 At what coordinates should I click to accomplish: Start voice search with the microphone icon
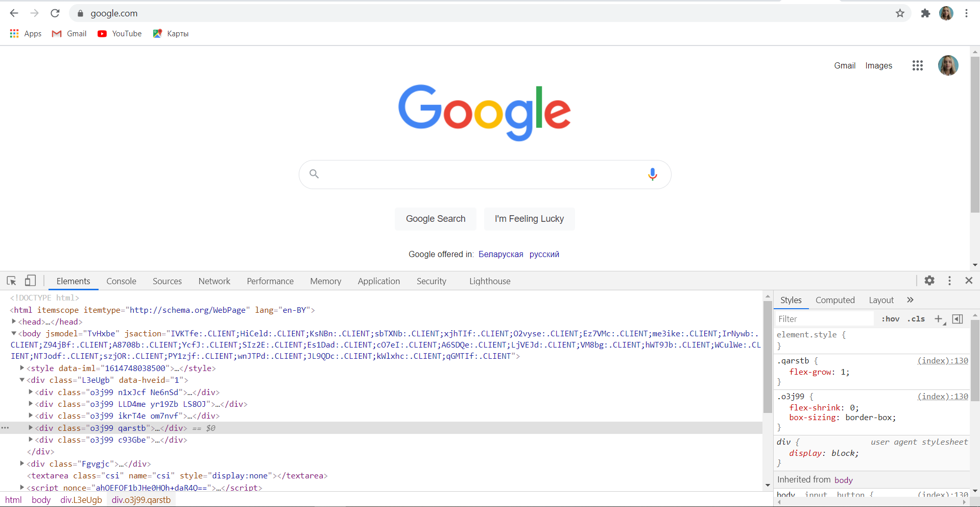tap(653, 174)
